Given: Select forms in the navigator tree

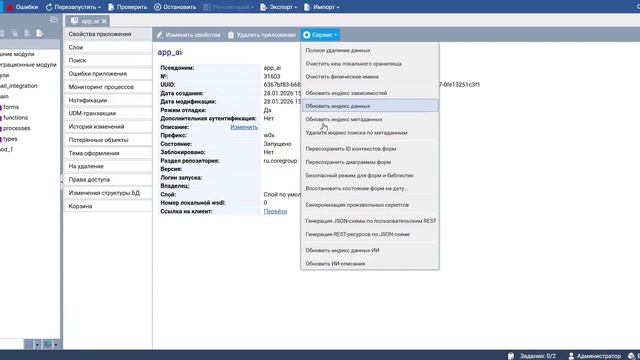Looking at the screenshot, I should click(11, 107).
